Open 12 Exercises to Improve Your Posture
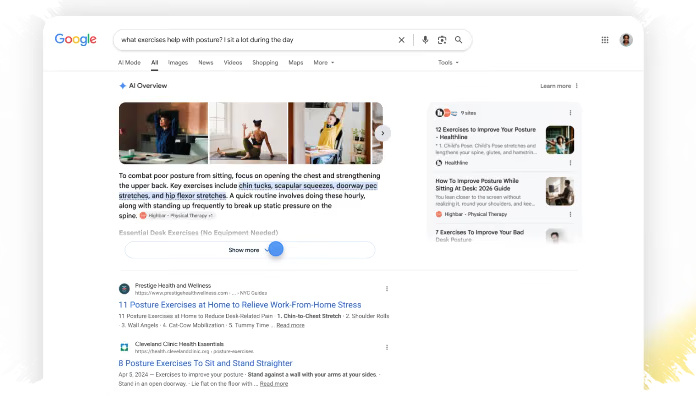The height and width of the screenshot is (398, 696). [x=486, y=133]
